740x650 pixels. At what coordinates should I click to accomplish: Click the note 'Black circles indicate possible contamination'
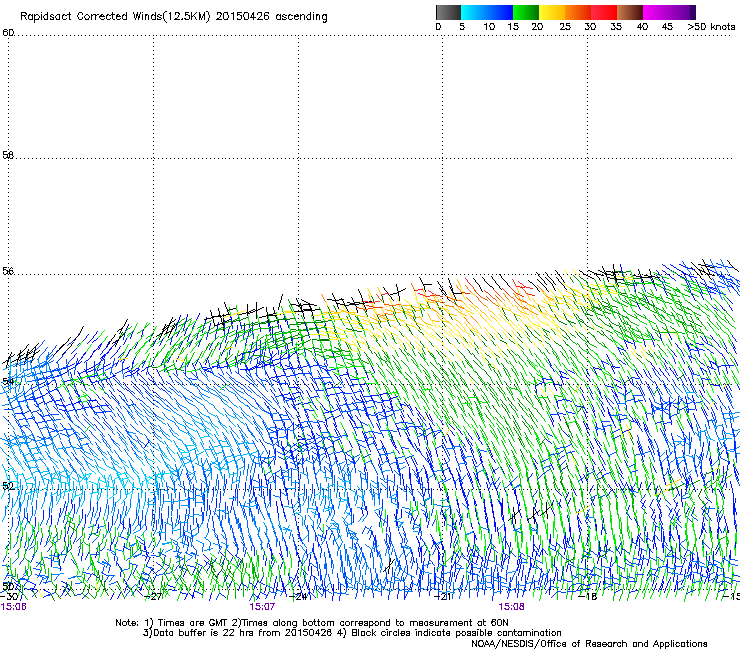coord(456,633)
